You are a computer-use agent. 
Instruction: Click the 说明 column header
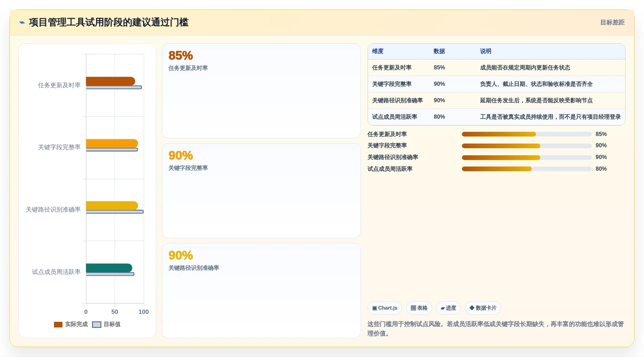tap(485, 52)
